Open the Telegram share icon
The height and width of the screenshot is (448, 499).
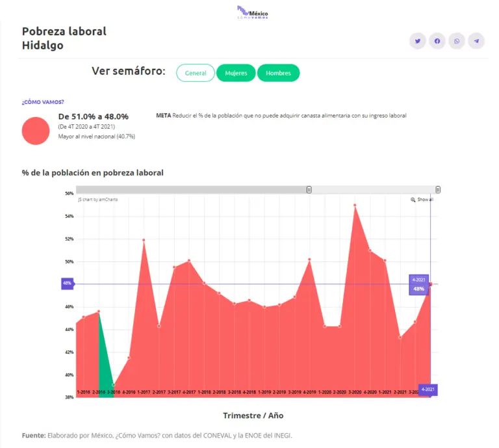click(x=476, y=41)
